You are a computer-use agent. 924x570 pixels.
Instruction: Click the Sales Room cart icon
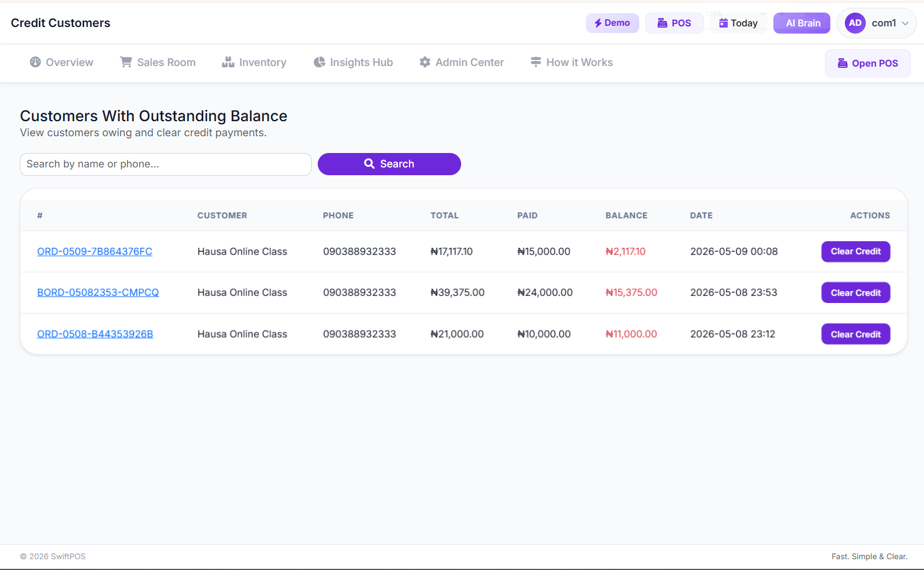point(126,62)
